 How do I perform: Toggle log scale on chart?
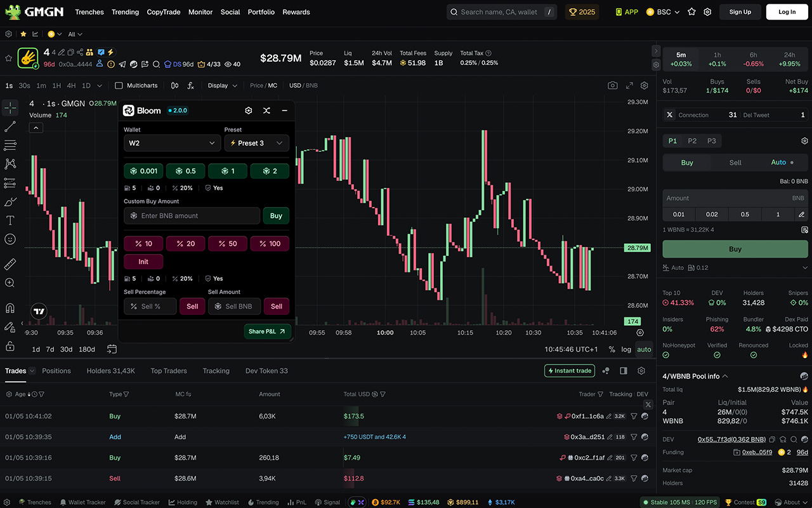(x=626, y=349)
